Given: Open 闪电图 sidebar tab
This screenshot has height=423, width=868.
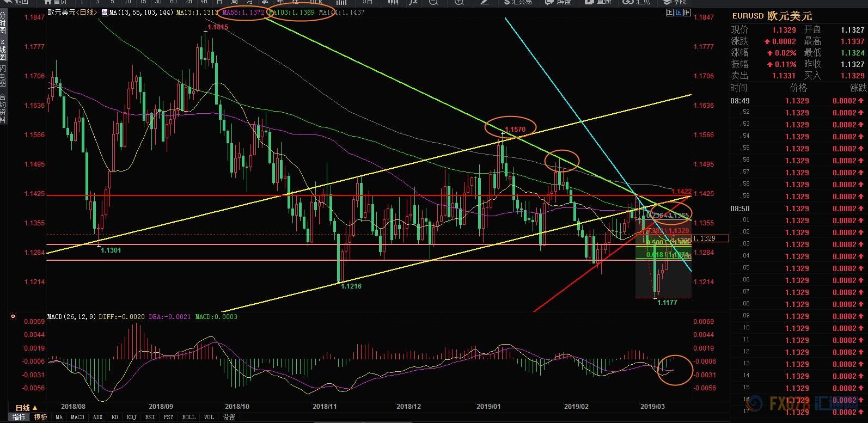Looking at the screenshot, I should coord(3,77).
